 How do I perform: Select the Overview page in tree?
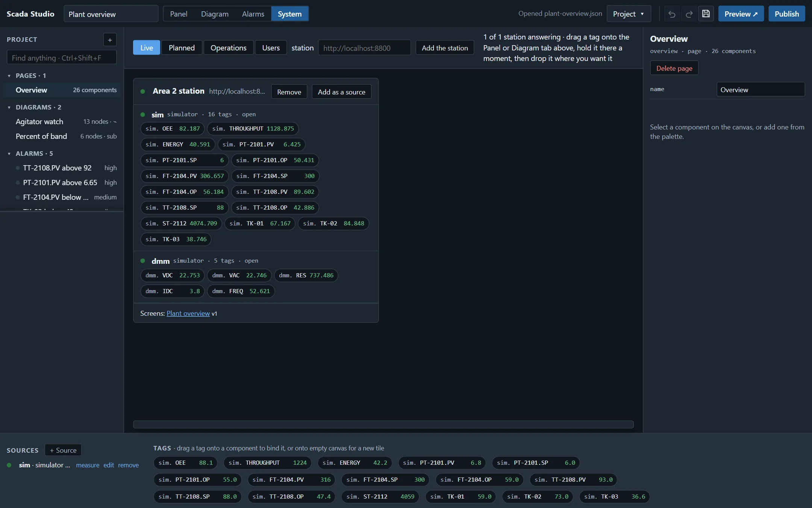[x=62, y=90]
